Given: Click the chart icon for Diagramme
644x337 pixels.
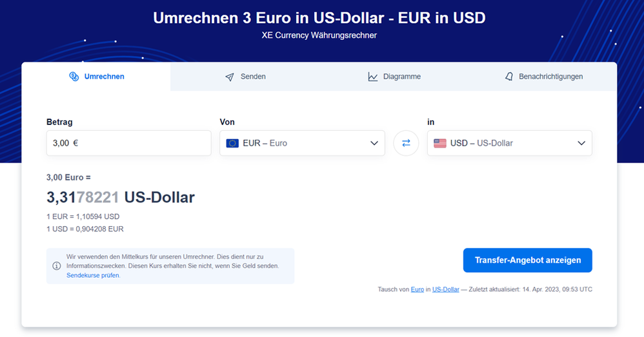Looking at the screenshot, I should (373, 77).
